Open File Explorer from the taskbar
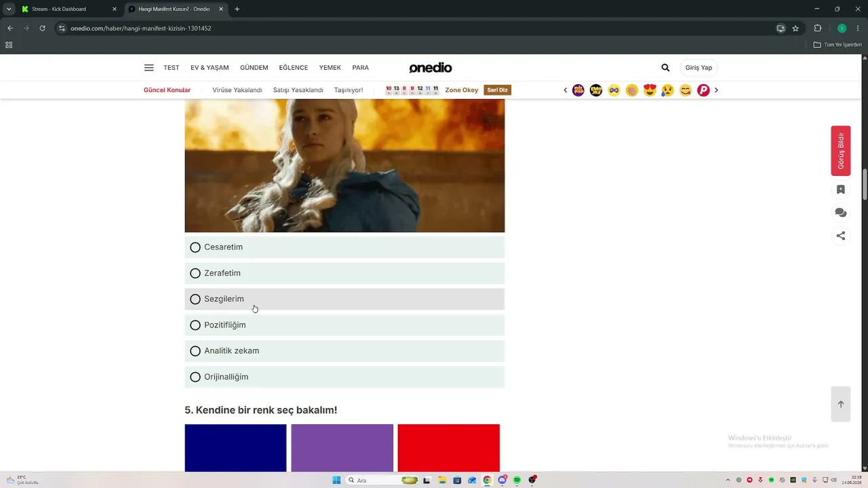868x488 pixels. pos(442,480)
